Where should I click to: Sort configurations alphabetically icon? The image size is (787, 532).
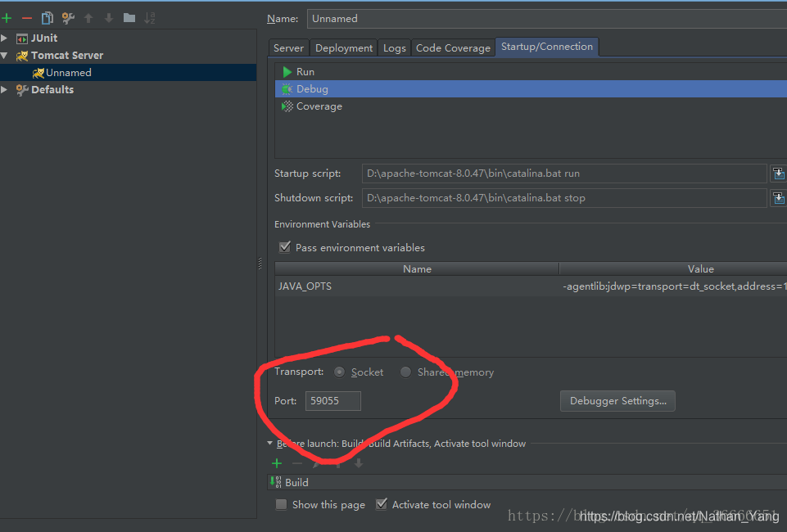coord(150,19)
